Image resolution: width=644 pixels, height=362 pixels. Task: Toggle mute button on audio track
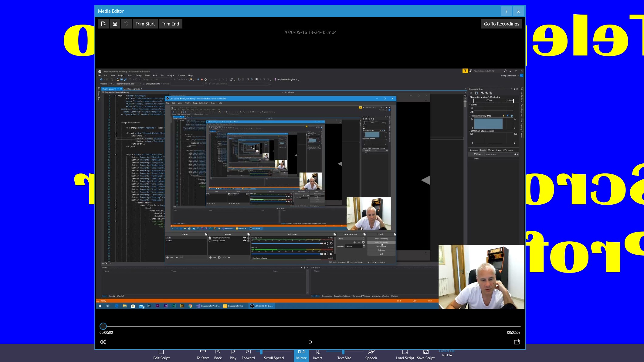[103, 342]
